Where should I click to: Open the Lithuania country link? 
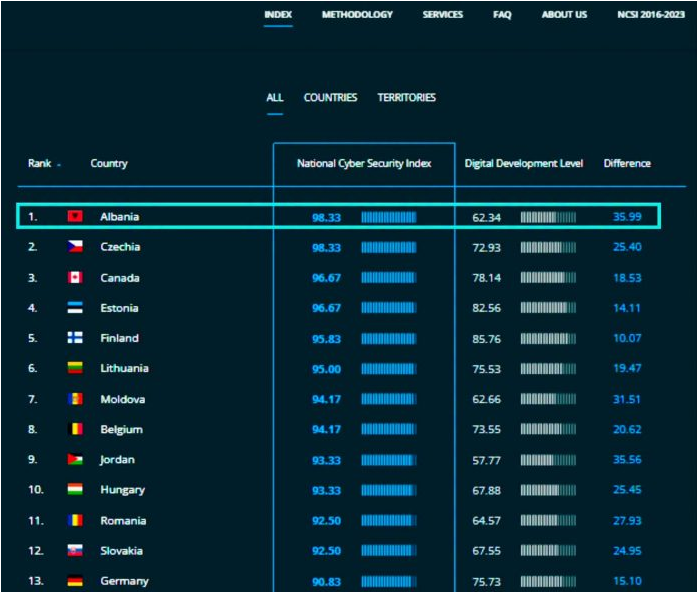pyautogui.click(x=124, y=368)
